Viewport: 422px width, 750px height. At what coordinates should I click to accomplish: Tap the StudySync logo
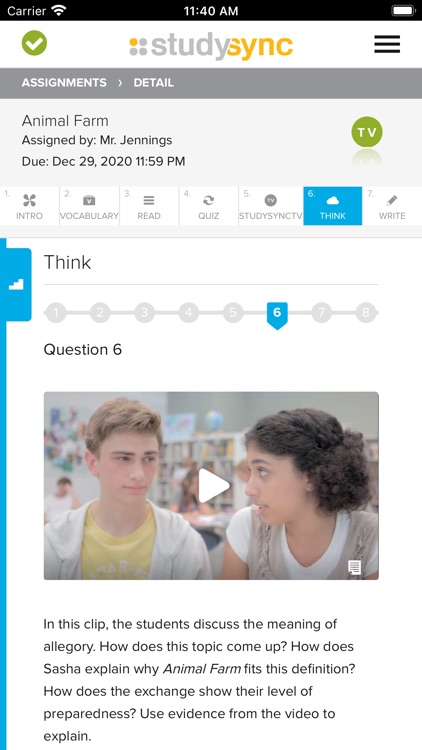coord(211,46)
